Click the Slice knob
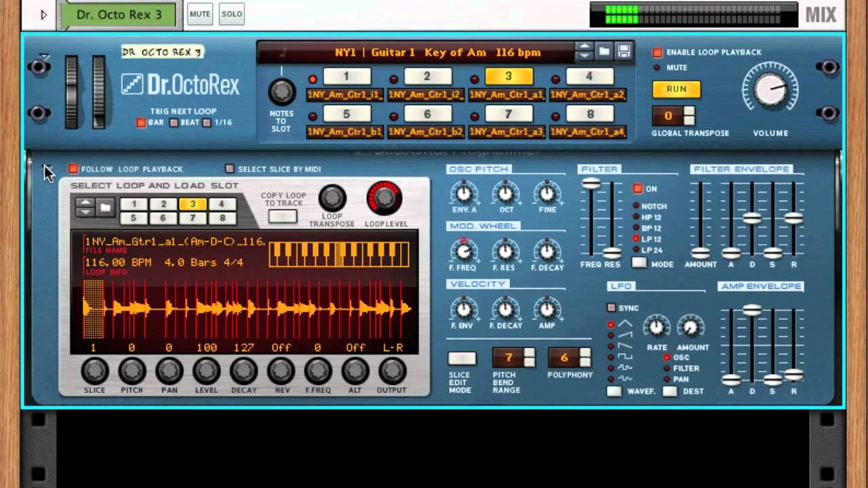 [x=94, y=371]
